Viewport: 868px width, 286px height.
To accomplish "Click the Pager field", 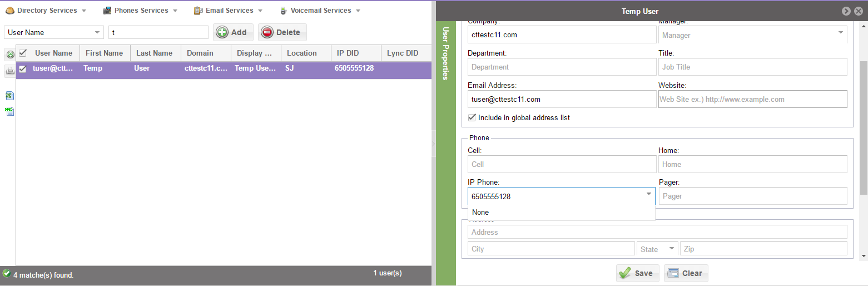I will [x=753, y=196].
